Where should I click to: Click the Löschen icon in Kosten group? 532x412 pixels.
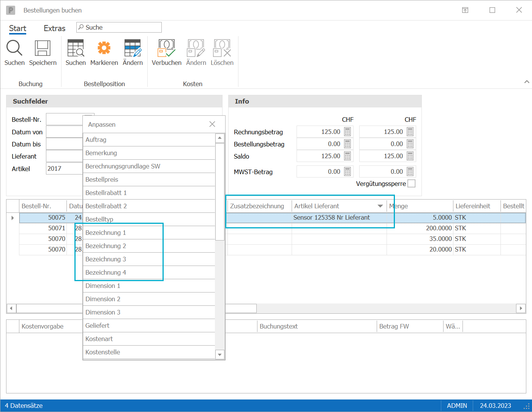(x=222, y=48)
